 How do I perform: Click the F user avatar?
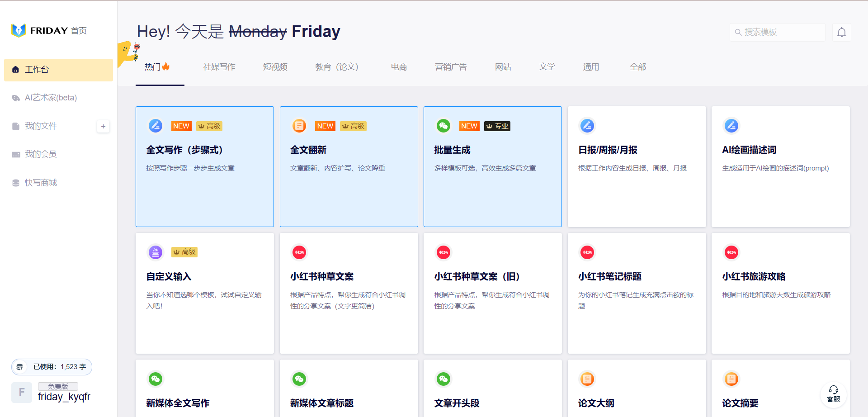click(22, 392)
